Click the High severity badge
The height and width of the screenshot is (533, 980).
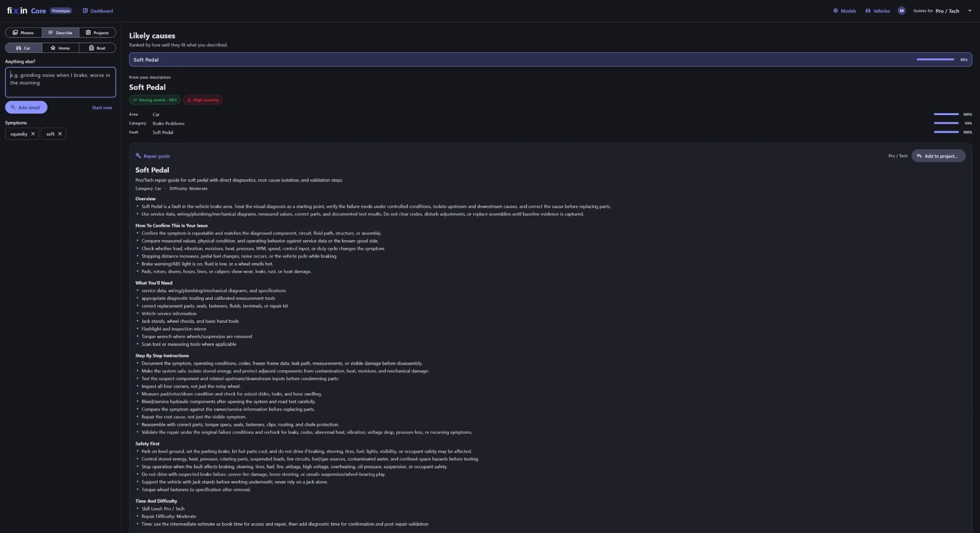pos(203,100)
